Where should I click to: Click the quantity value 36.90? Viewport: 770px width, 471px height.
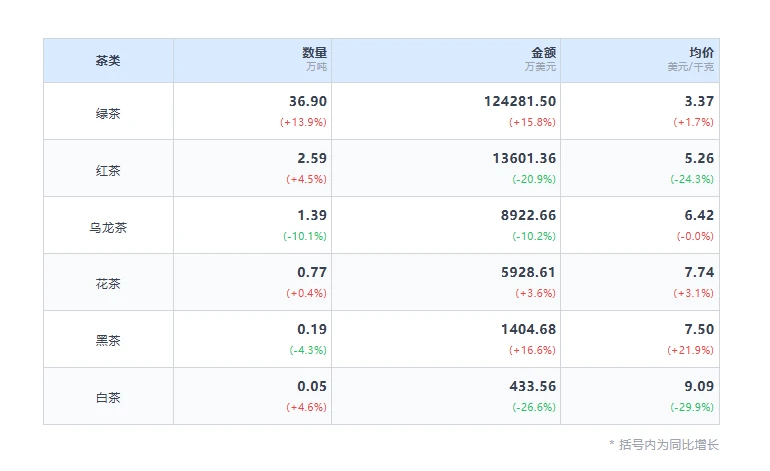(308, 101)
